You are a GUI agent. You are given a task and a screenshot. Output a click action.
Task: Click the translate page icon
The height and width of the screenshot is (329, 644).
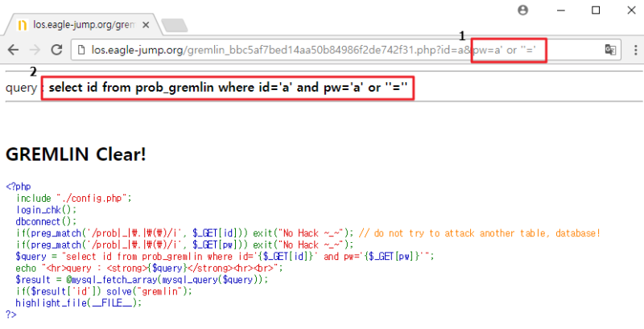coord(610,50)
